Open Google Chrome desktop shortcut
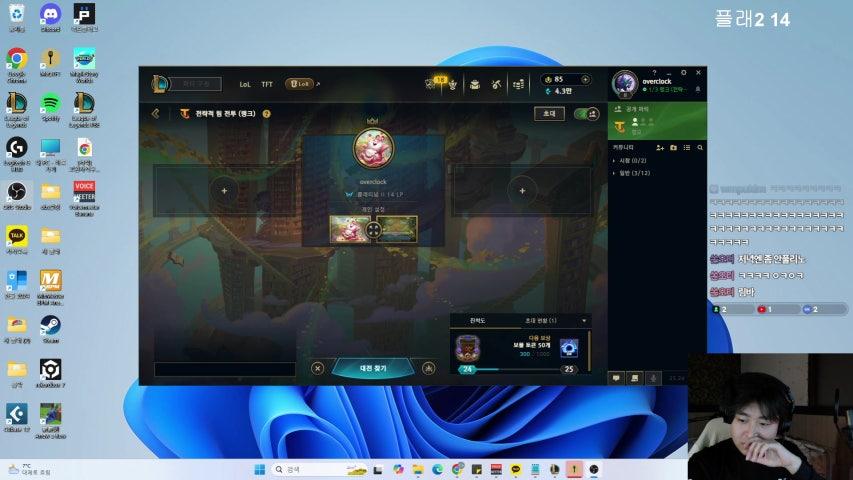853x480 pixels. (x=17, y=64)
